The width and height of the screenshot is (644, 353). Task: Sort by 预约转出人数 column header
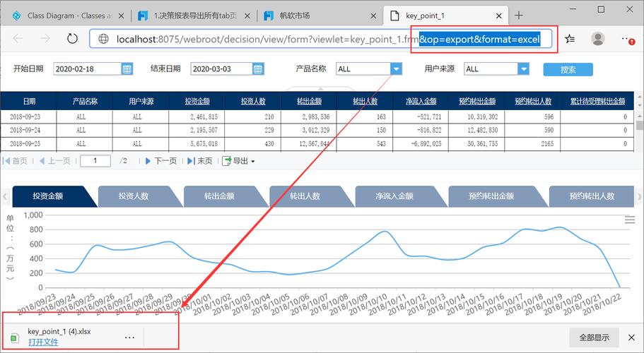pyautogui.click(x=533, y=101)
